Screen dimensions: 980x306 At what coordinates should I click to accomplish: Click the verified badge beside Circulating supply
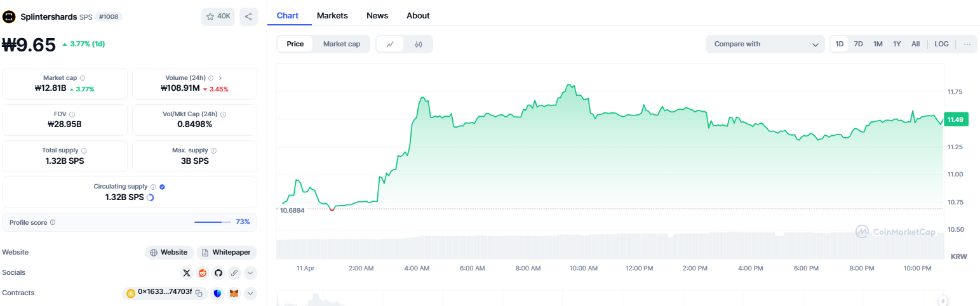point(162,187)
